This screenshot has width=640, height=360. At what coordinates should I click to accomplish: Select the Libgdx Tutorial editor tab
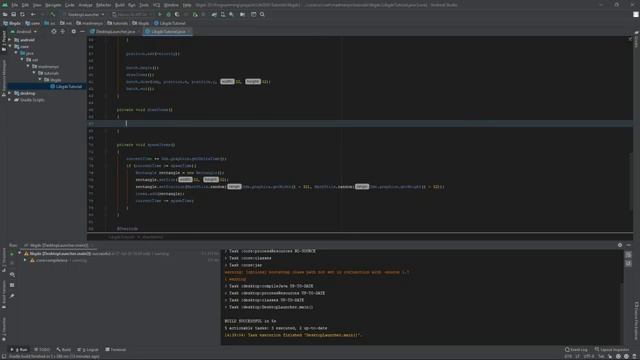coord(167,31)
